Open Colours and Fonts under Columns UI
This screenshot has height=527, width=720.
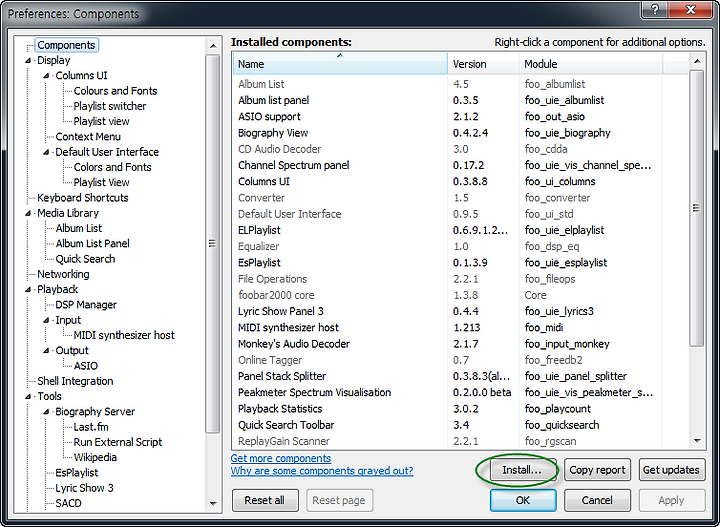tap(115, 91)
